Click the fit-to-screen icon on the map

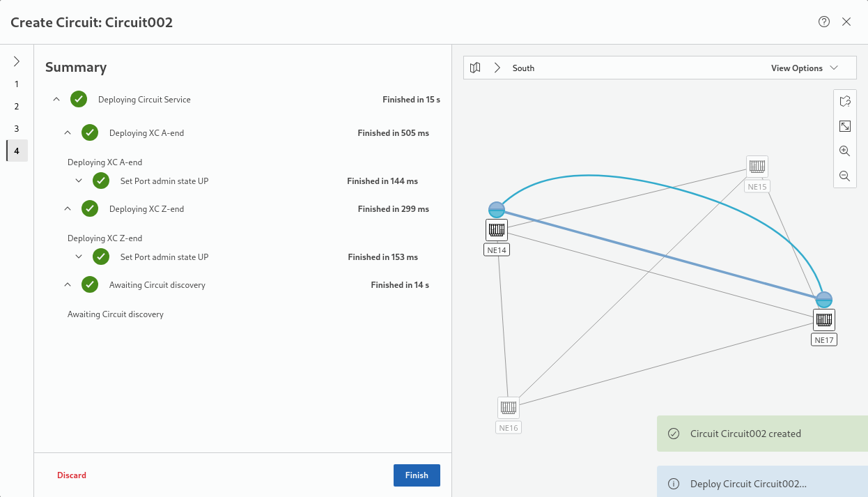point(845,126)
